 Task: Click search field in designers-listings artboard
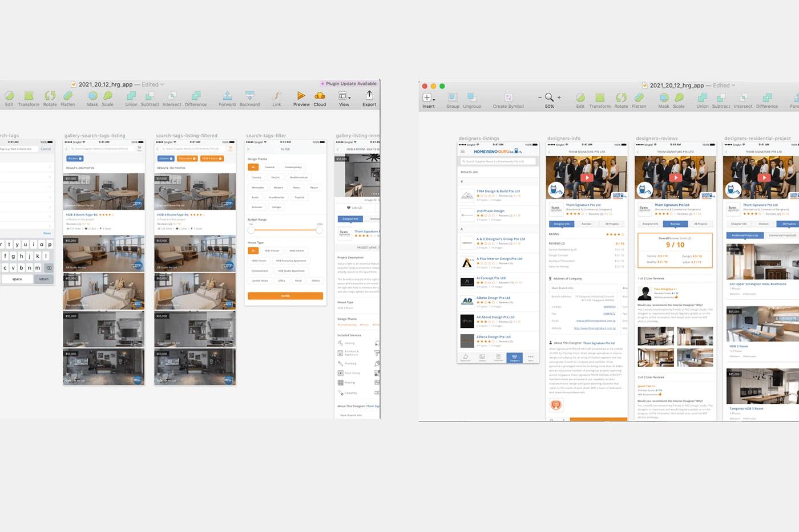pyautogui.click(x=498, y=161)
